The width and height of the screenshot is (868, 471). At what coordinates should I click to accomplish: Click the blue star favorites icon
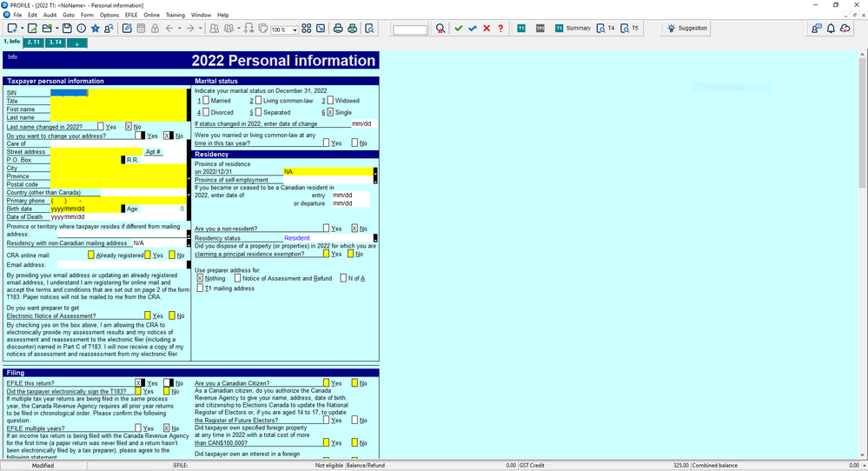click(x=96, y=28)
